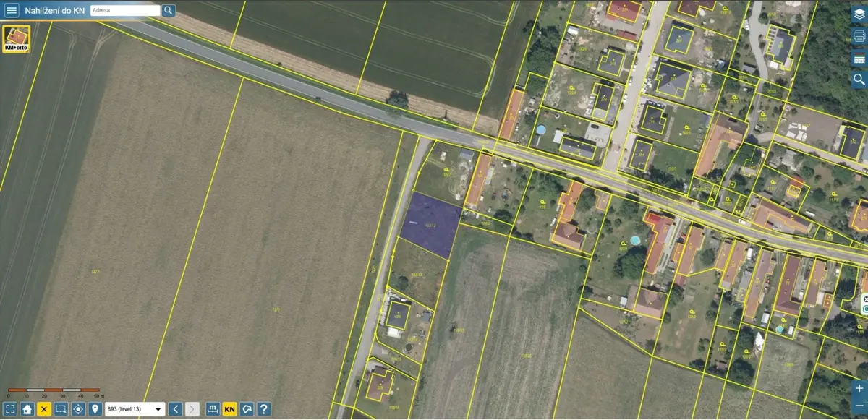Switch basemap with the KM+orto thumbnail
This screenshot has height=420, width=868.
click(17, 39)
